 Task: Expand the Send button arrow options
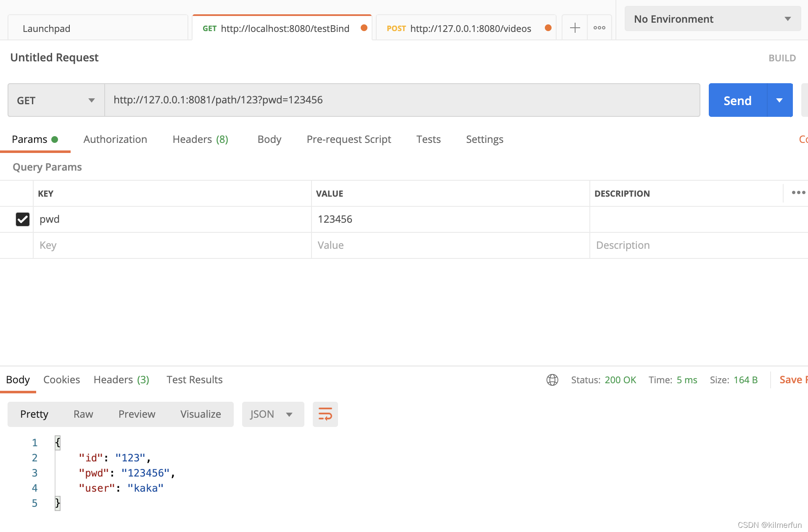pos(780,100)
